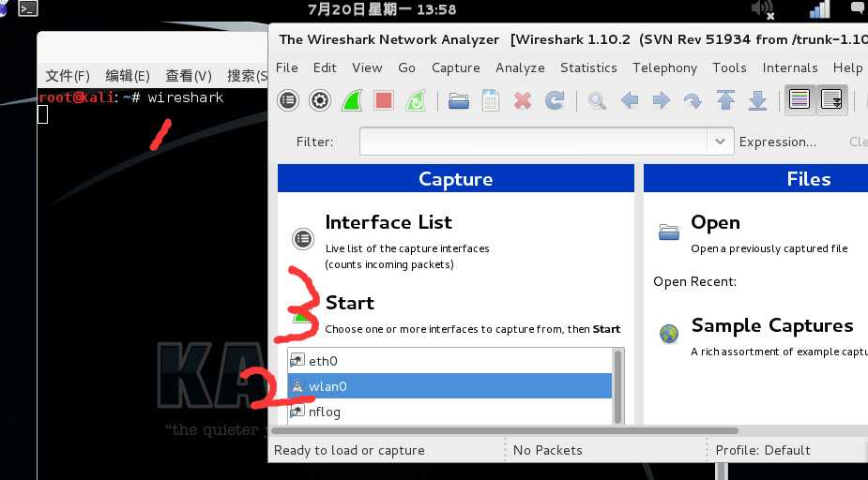Open capture options gear icon

pyautogui.click(x=320, y=100)
